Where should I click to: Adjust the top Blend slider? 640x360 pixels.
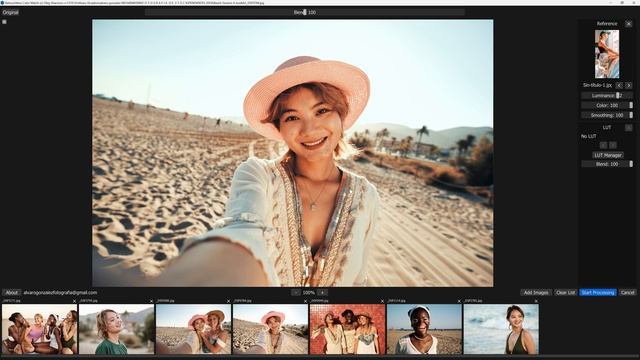click(x=305, y=12)
